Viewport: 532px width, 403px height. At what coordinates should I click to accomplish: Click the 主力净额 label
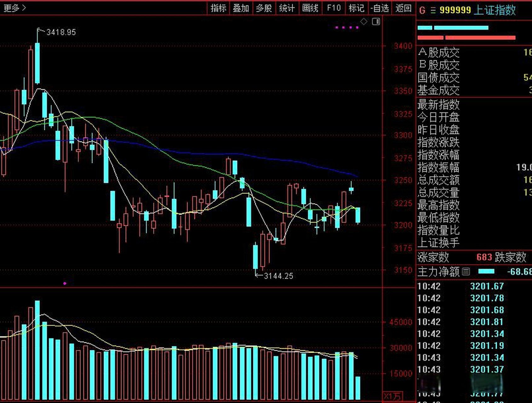[438, 271]
